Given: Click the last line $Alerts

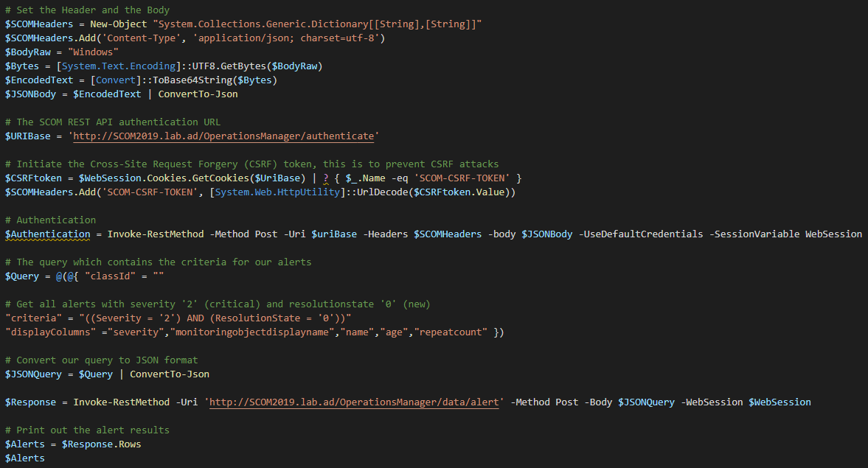Looking at the screenshot, I should (25, 458).
